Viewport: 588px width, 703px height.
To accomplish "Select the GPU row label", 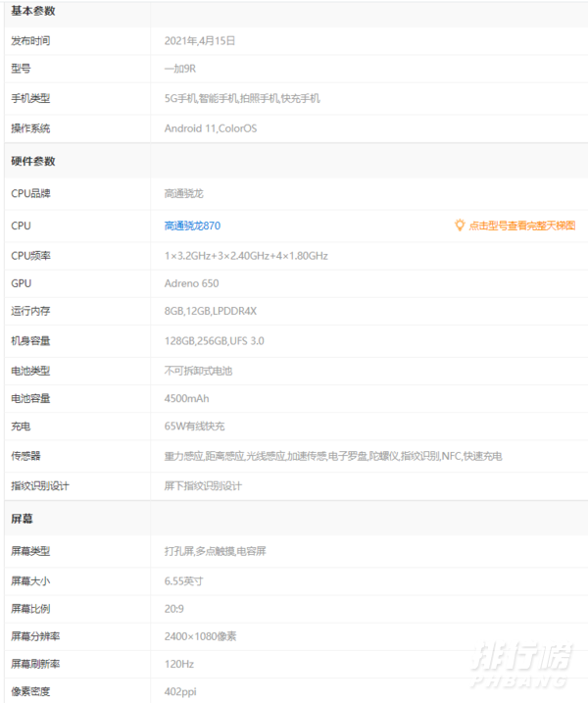I will 21,283.
